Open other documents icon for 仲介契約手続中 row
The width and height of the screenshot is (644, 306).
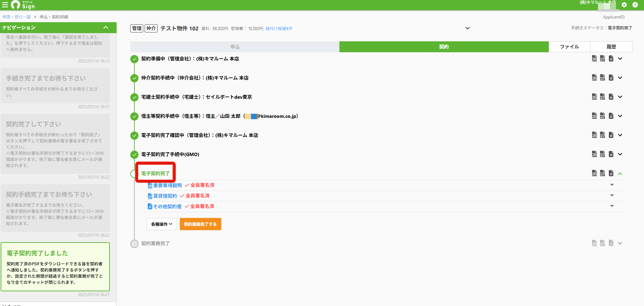click(x=611, y=78)
